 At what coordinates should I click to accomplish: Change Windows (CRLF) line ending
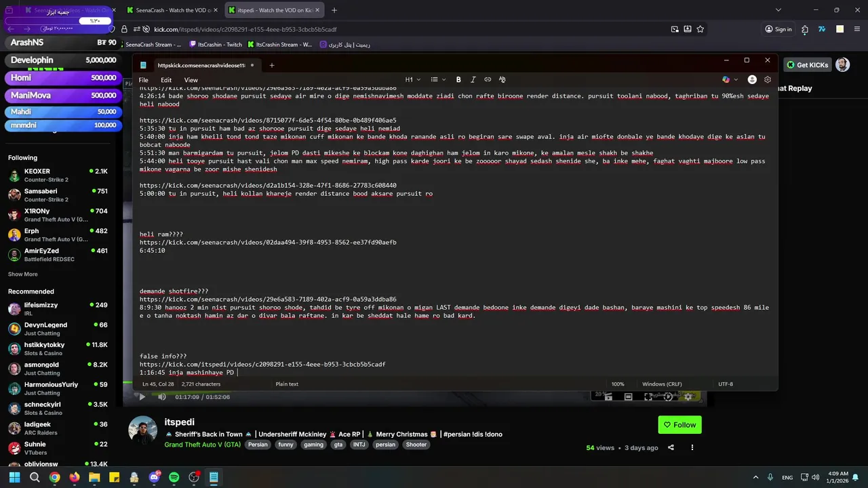tap(662, 384)
